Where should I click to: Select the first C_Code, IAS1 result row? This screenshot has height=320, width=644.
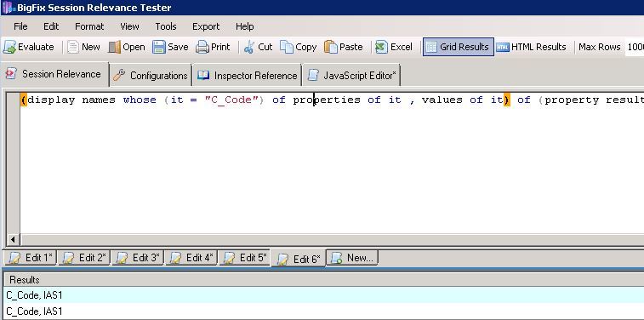[322, 295]
